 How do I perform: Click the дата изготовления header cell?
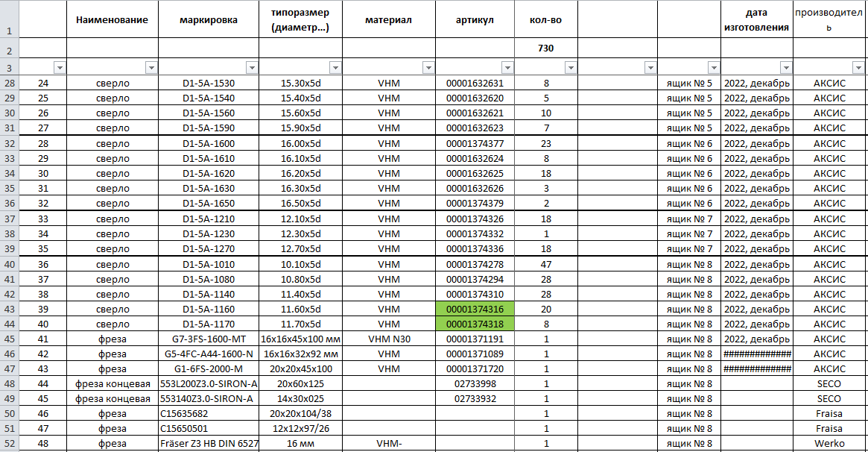pyautogui.click(x=756, y=20)
